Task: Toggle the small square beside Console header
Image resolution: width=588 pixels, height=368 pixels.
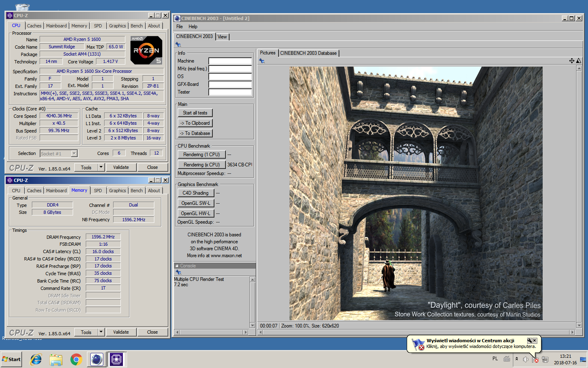Action: click(177, 266)
